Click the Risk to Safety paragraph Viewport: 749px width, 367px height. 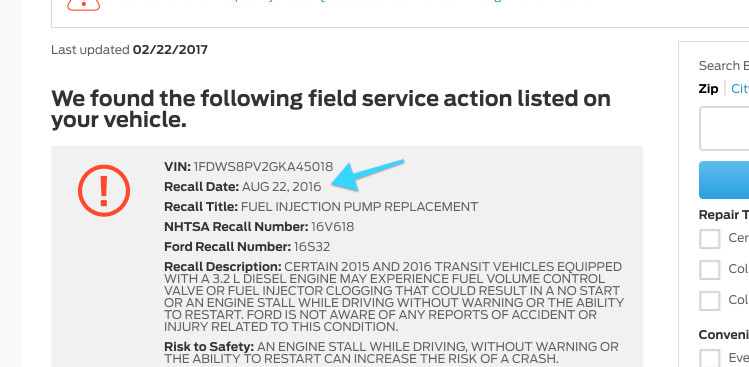tap(391, 352)
